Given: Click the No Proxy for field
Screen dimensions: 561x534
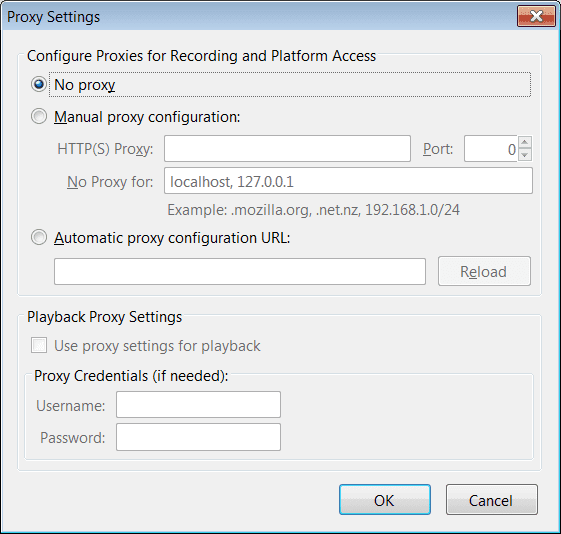Looking at the screenshot, I should 348,181.
